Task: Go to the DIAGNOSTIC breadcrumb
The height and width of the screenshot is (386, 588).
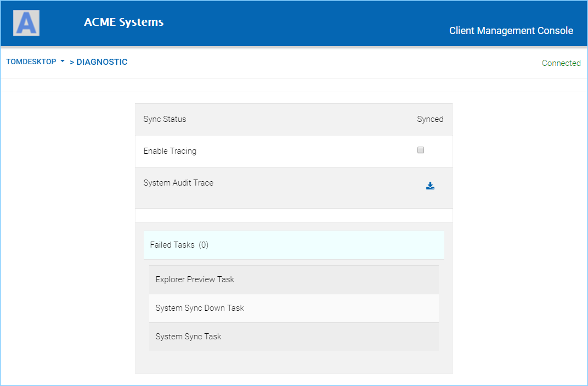Action: [x=102, y=62]
